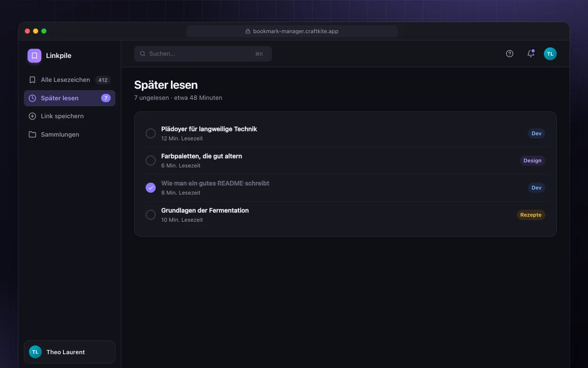Click the Linkpile bookmark logo icon

click(x=34, y=56)
